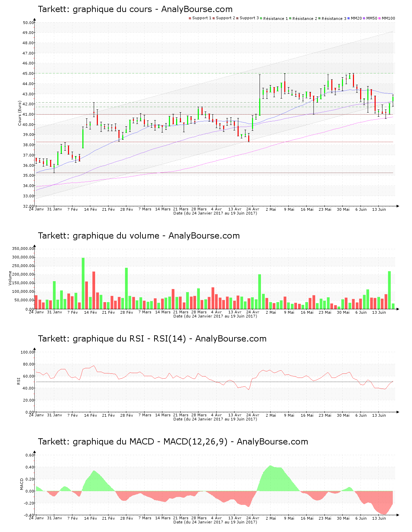Screen dimensions: 412x532
Task: Click the 150,000.00 value on volume axis
Action: [23, 283]
